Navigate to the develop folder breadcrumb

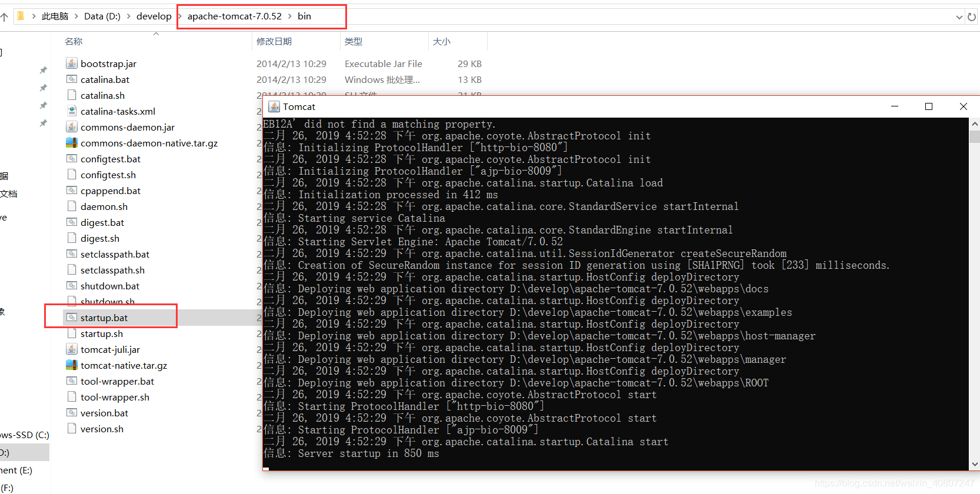[x=154, y=16]
